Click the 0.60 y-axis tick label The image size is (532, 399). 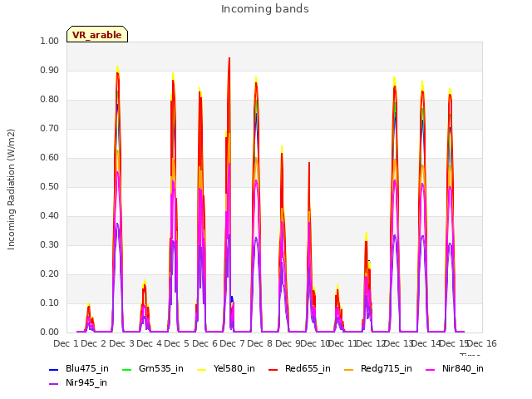click(x=50, y=158)
